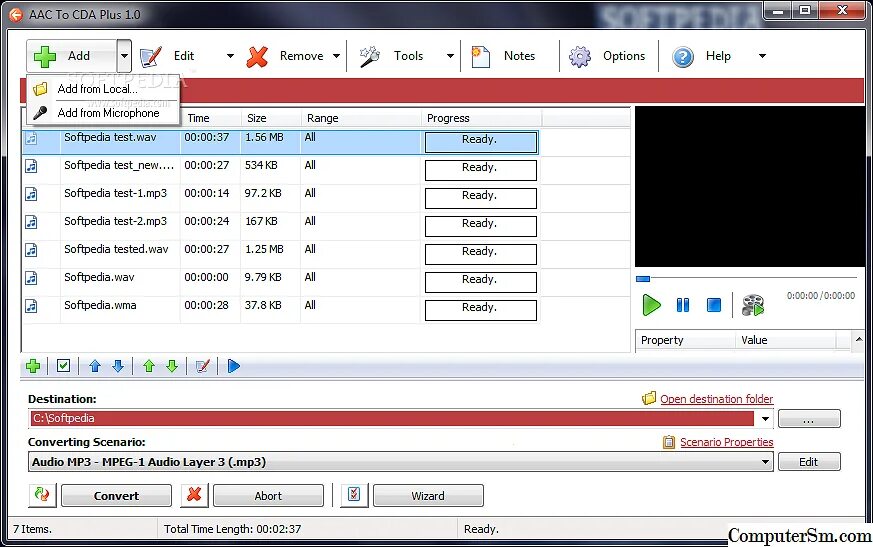Click the red X abort icon
The image size is (873, 547).
194,495
